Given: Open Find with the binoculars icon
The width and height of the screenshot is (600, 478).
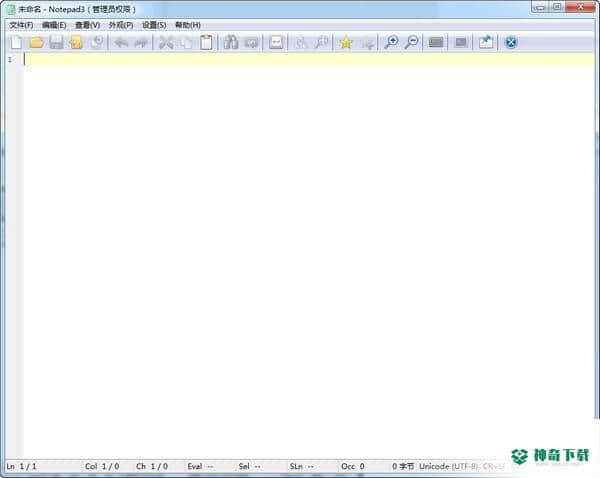Looking at the screenshot, I should pos(231,42).
